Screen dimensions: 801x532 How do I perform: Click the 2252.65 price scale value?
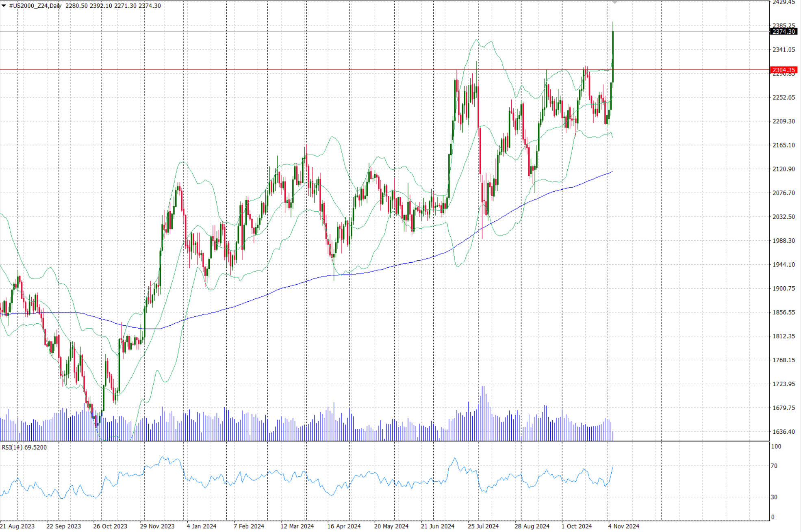coord(784,97)
